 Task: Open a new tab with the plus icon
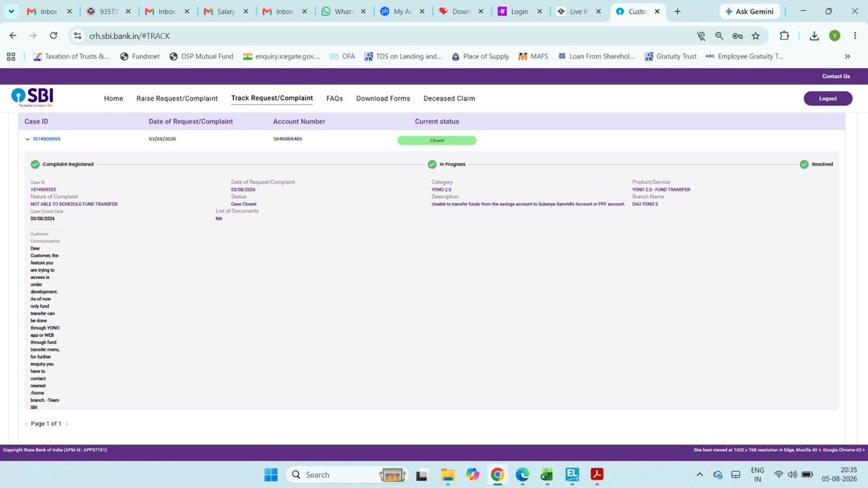coord(677,12)
